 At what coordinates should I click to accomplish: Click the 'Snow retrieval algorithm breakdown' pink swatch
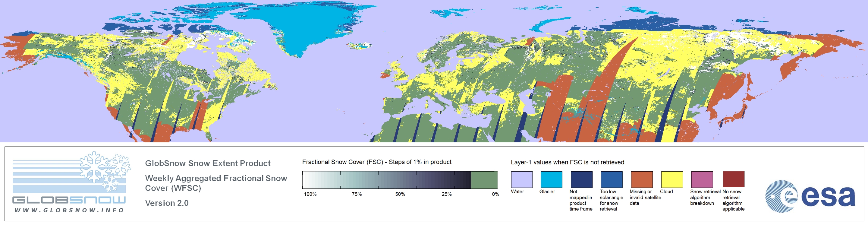(702, 179)
